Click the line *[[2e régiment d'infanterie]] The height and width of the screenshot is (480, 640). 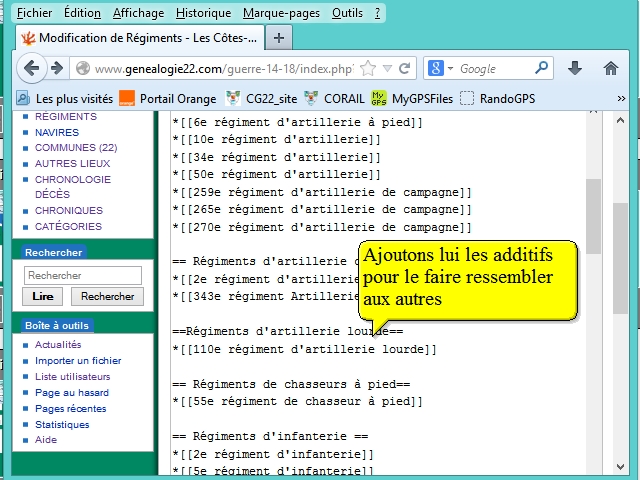pos(273,454)
